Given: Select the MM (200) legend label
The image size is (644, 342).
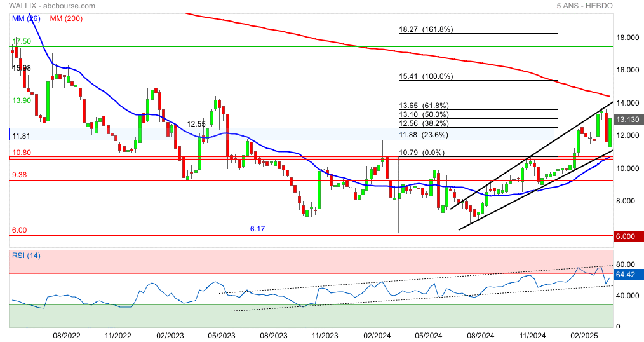Looking at the screenshot, I should click(66, 18).
